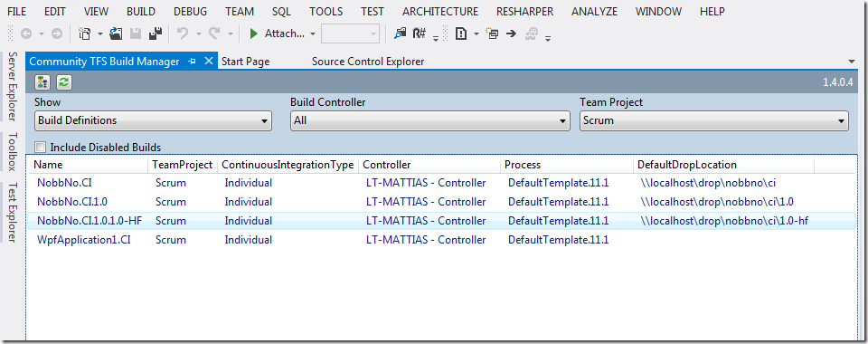Click the Open File folder icon
Image resolution: width=868 pixels, height=344 pixels.
click(x=116, y=33)
